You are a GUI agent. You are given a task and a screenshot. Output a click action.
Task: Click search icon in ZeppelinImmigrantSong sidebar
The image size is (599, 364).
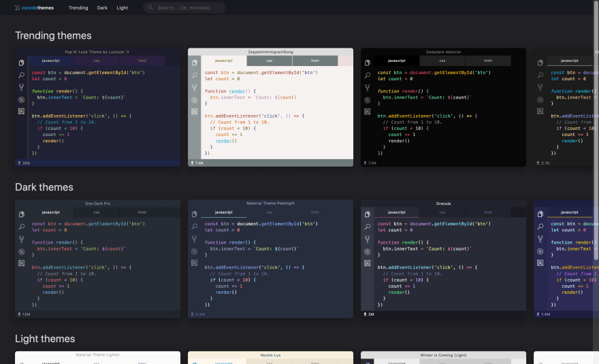click(195, 76)
